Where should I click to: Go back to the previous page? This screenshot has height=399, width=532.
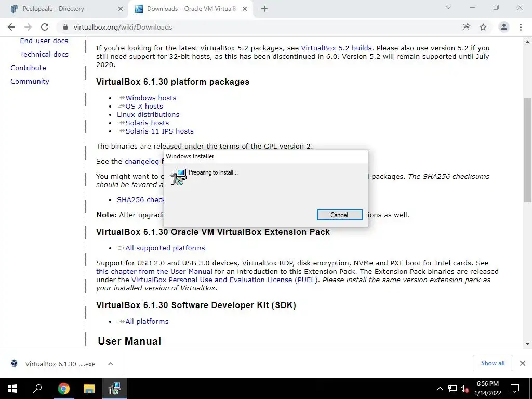pos(11,27)
